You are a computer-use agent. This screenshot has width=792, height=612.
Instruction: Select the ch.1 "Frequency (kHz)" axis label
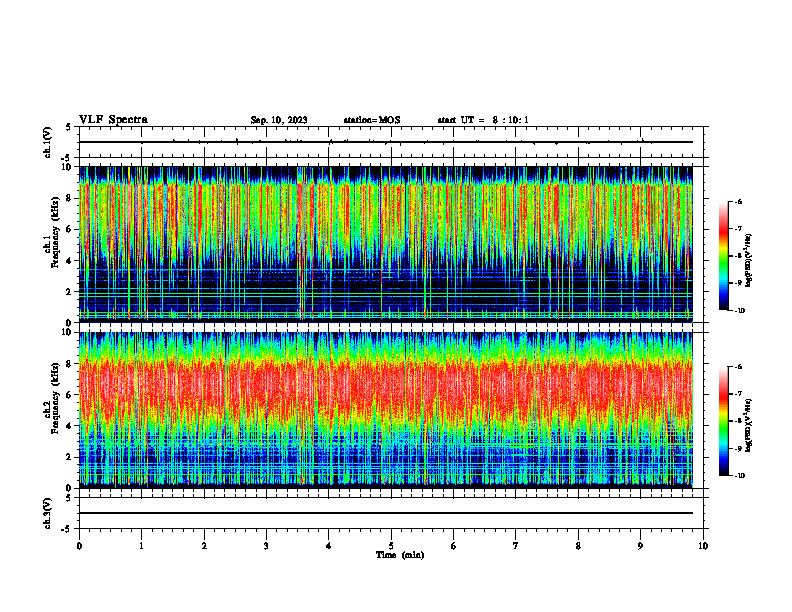(55, 232)
